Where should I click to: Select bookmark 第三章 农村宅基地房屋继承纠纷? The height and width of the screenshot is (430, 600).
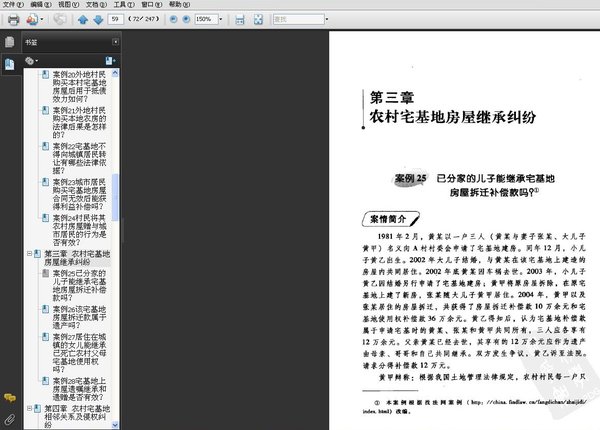[77, 258]
